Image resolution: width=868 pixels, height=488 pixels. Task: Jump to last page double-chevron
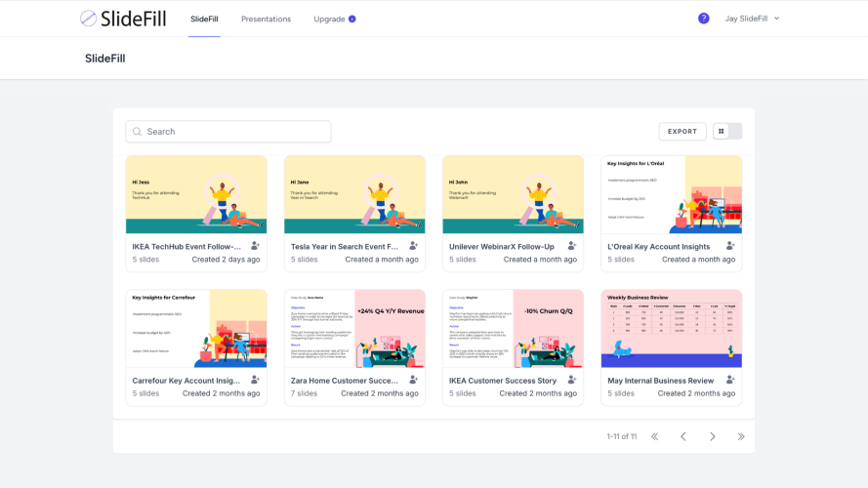tap(741, 436)
